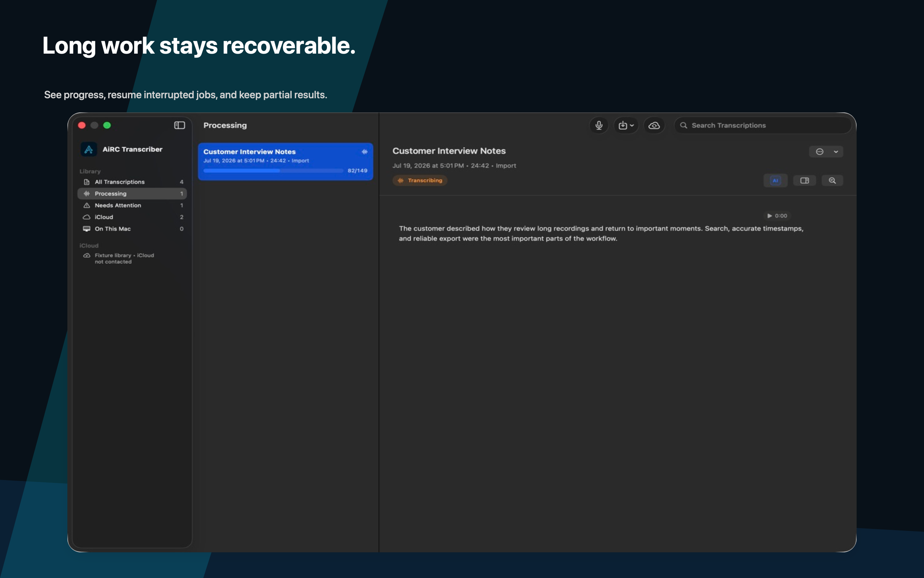
Task: Click Fixture library iCloud not contacted status
Action: pyautogui.click(x=124, y=258)
